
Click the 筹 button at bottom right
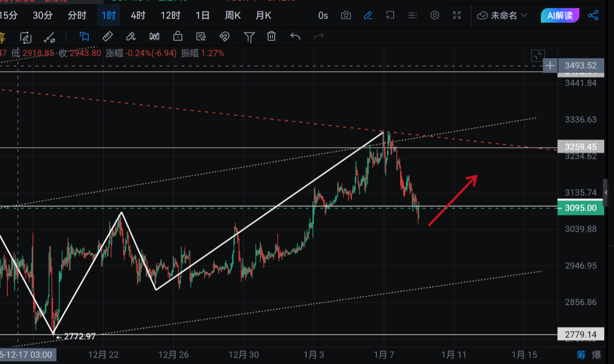point(581,354)
